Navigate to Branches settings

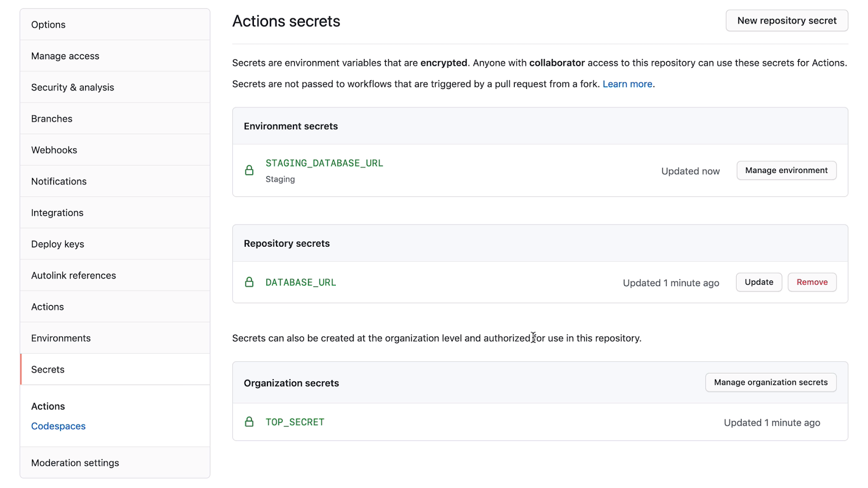pos(52,118)
